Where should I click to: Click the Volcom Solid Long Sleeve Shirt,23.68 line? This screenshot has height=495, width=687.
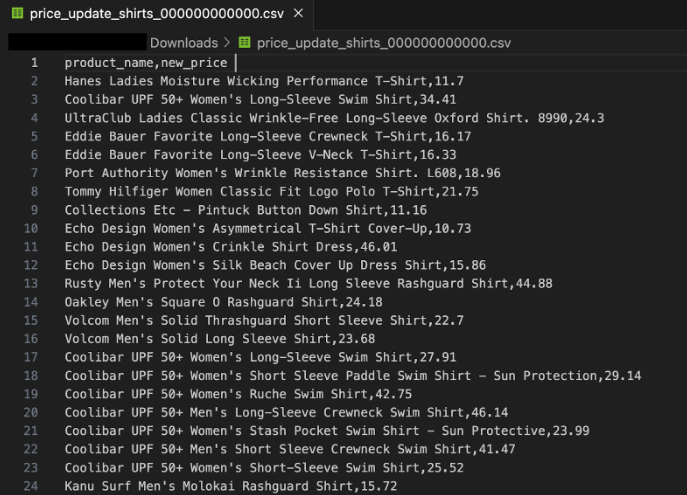coord(220,339)
